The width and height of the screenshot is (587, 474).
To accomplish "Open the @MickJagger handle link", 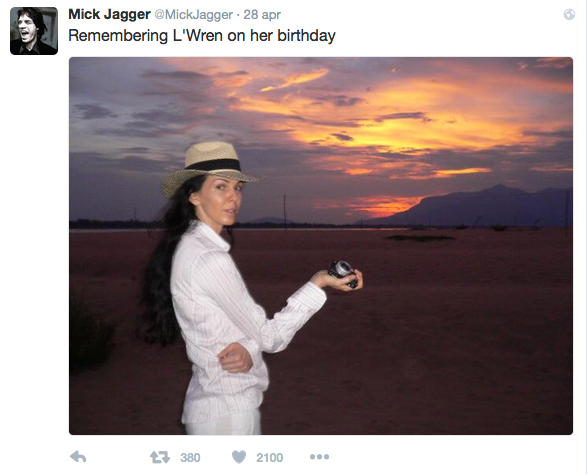I will tap(194, 15).
